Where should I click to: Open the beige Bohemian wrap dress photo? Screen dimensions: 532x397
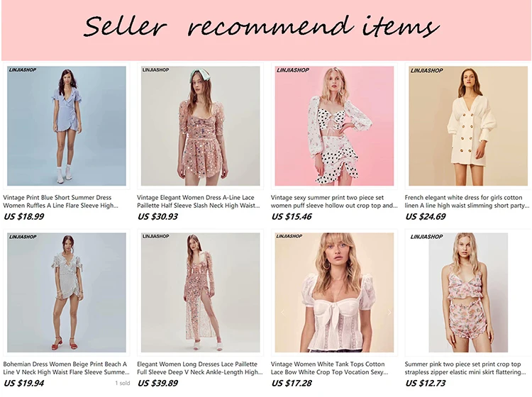pyautogui.click(x=67, y=293)
